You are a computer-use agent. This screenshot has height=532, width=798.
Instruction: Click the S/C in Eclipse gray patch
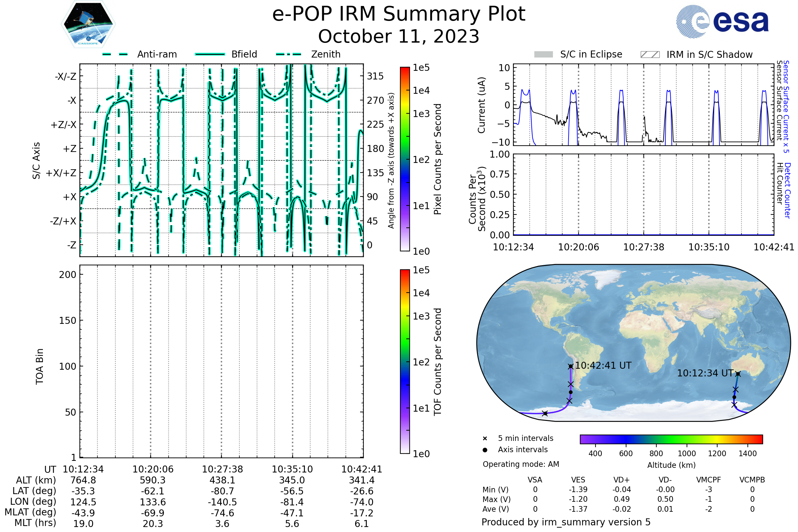point(544,55)
